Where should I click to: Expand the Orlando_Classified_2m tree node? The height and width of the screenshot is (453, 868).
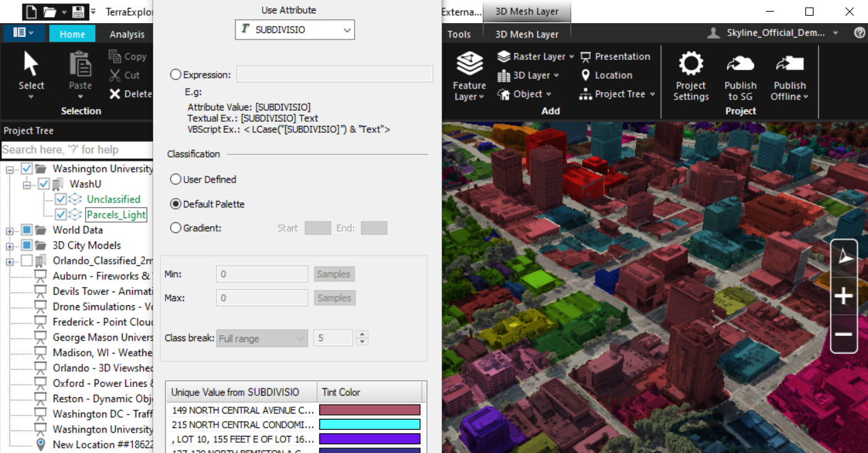[x=10, y=262]
